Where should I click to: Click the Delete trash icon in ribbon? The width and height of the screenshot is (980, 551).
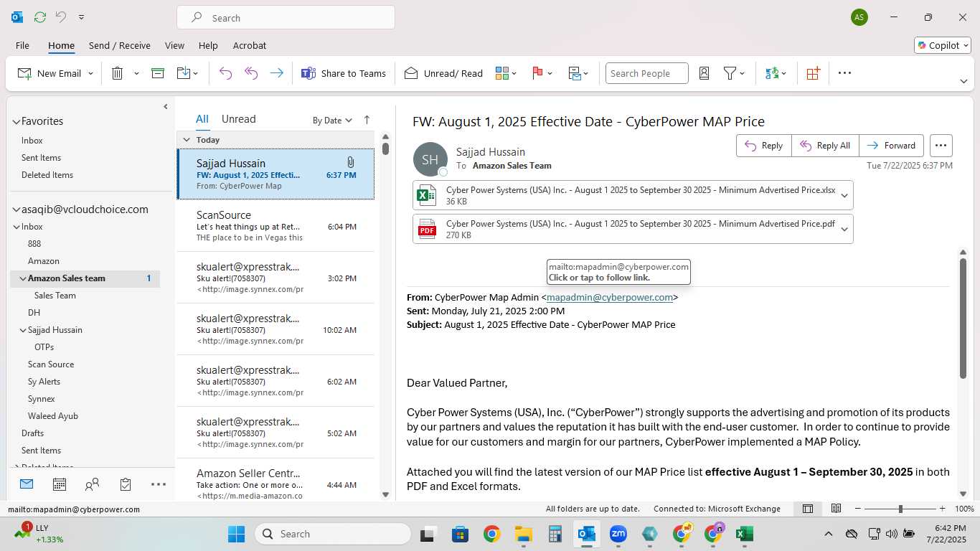118,73
